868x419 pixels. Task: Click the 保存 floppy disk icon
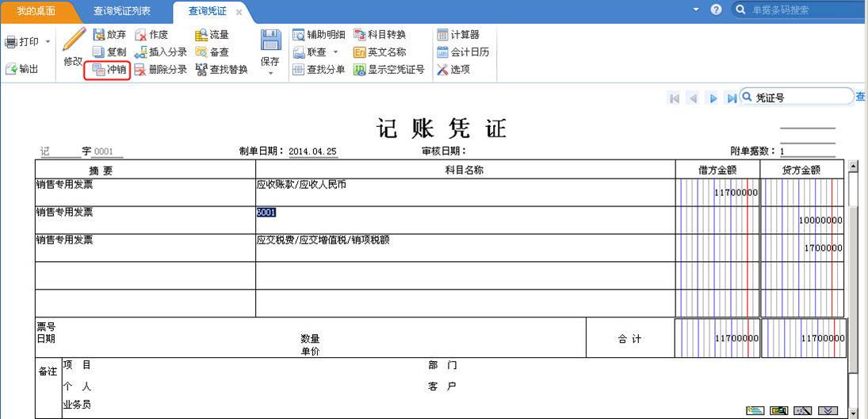270,40
